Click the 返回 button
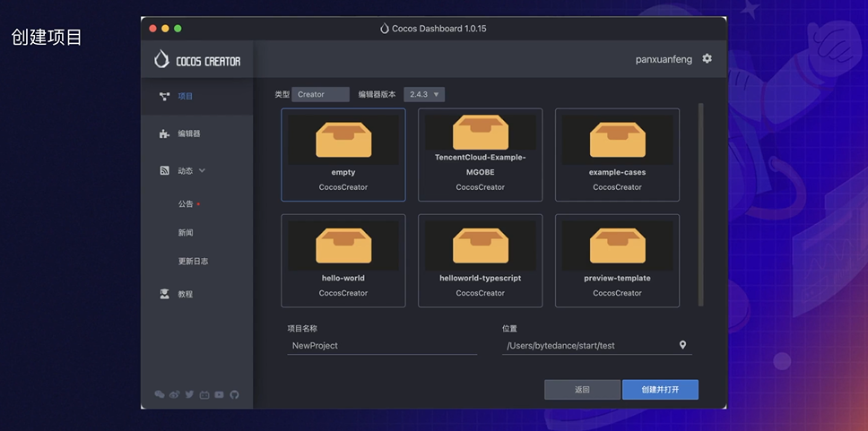The height and width of the screenshot is (431, 868). [582, 390]
